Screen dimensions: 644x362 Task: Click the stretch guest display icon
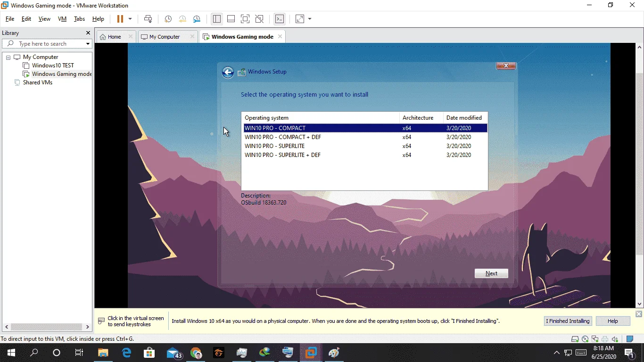[x=300, y=19]
